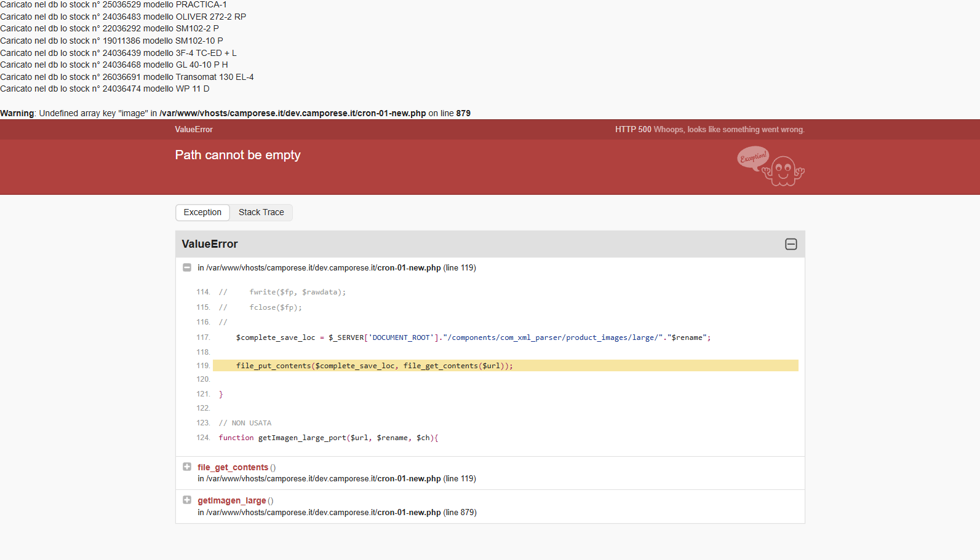Click file path under file_get_contents entry

tap(337, 478)
